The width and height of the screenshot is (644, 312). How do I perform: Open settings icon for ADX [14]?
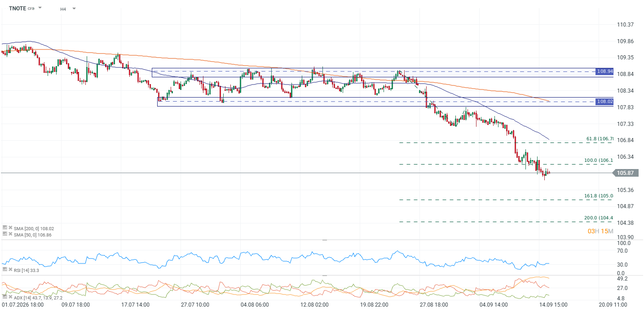tap(4, 297)
